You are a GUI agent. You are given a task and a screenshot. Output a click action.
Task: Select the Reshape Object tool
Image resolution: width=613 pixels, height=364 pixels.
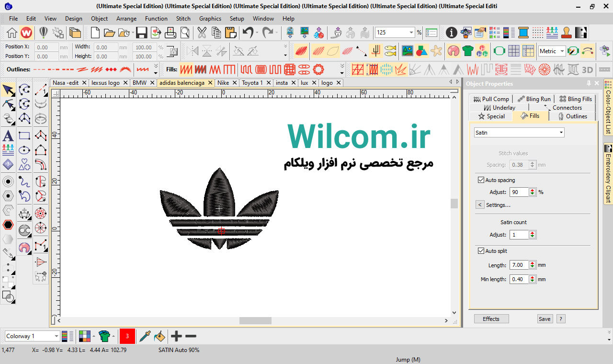coord(8,104)
